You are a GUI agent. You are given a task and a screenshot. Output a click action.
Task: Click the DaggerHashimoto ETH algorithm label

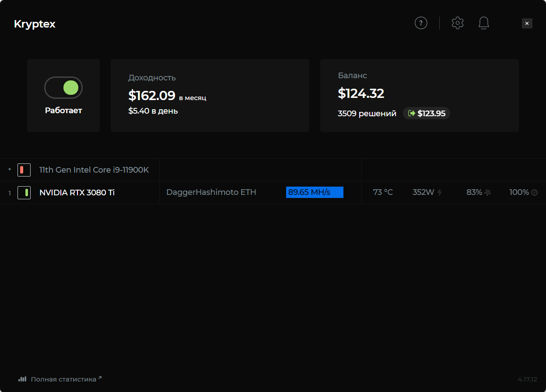pos(211,192)
